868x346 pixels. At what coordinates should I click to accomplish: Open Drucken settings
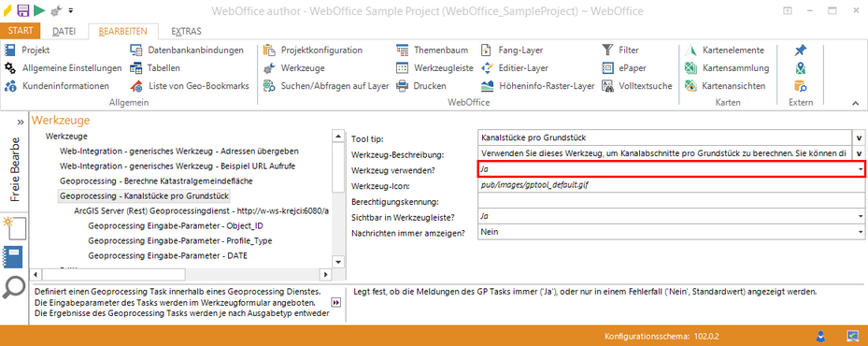tap(421, 86)
